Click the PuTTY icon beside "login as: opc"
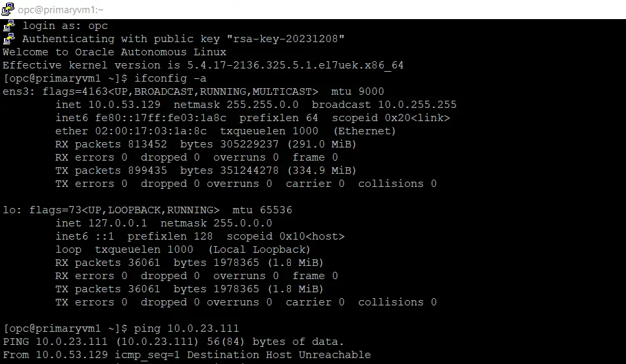The width and height of the screenshot is (626, 364). click(x=9, y=26)
